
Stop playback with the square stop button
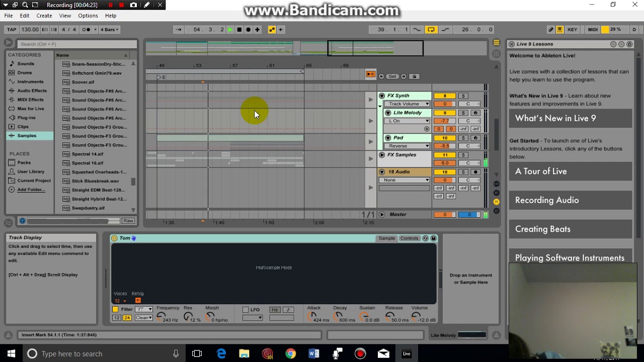coord(239,30)
